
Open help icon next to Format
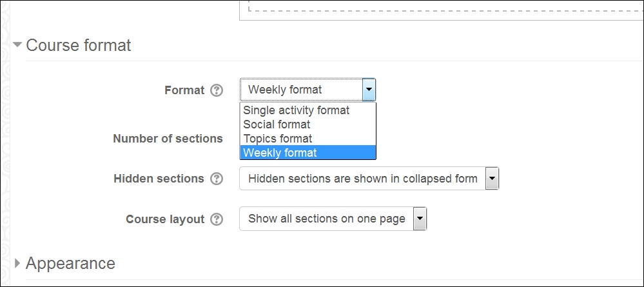pyautogui.click(x=217, y=90)
